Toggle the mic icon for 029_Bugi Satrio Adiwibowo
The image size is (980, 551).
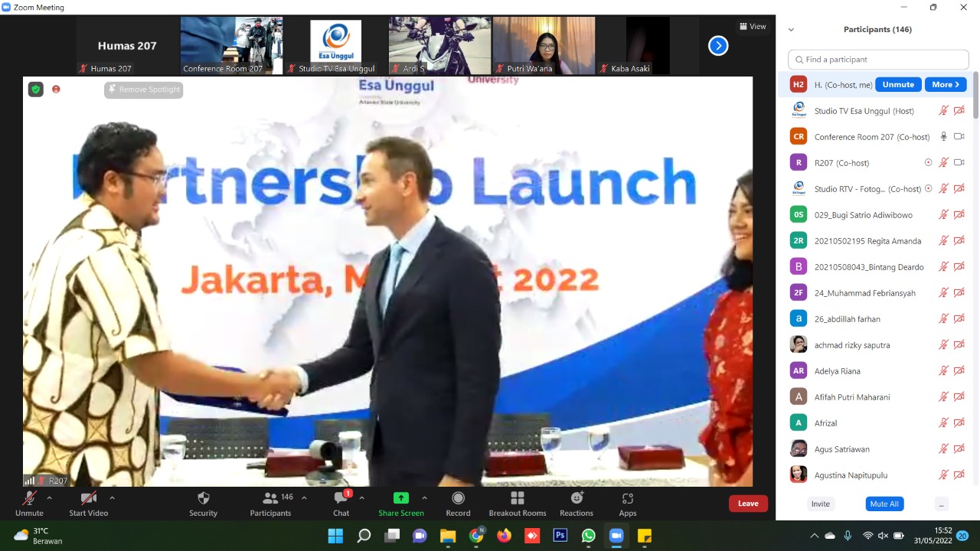pyautogui.click(x=944, y=215)
